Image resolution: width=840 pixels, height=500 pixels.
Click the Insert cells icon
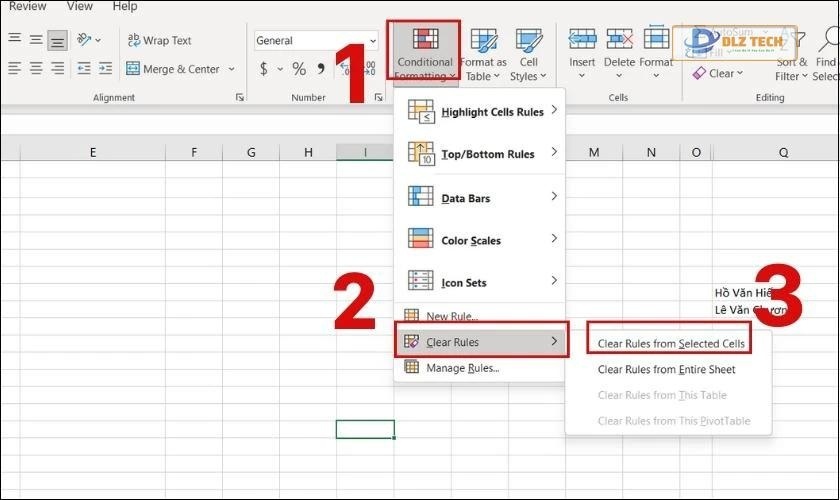pos(582,48)
